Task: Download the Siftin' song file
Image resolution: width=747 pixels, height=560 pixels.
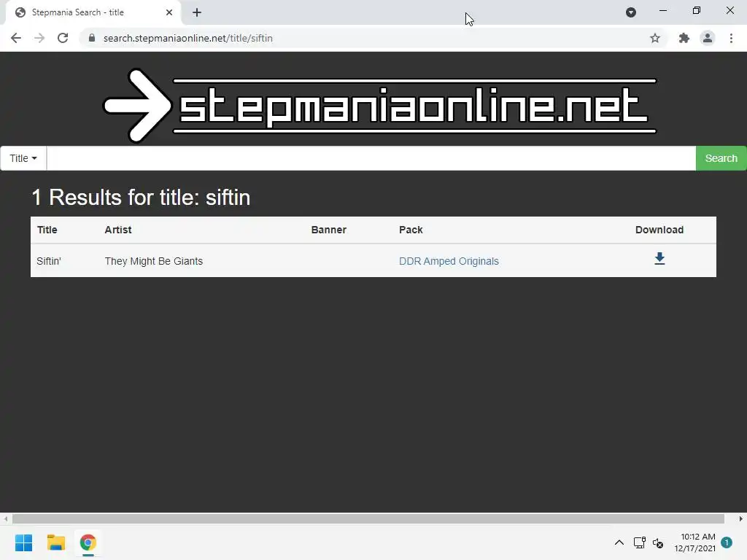Action: [659, 259]
